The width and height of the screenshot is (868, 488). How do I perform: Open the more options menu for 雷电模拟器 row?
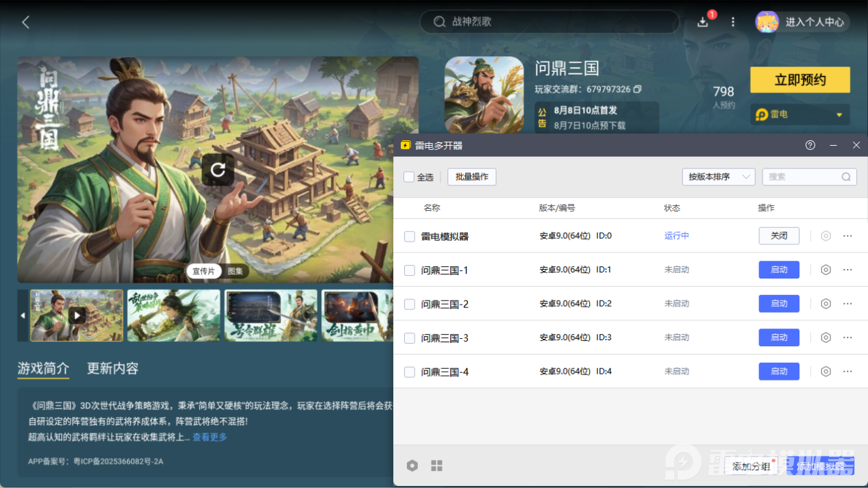[x=847, y=235]
